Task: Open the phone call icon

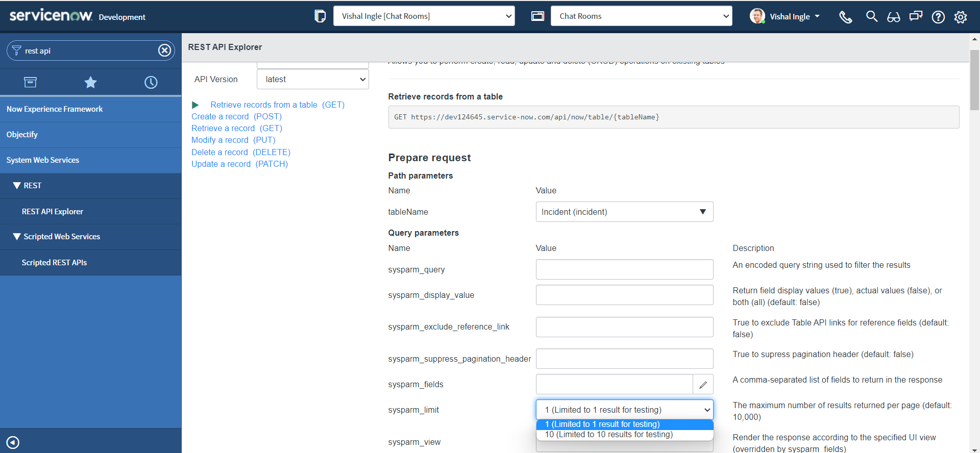Action: tap(846, 17)
